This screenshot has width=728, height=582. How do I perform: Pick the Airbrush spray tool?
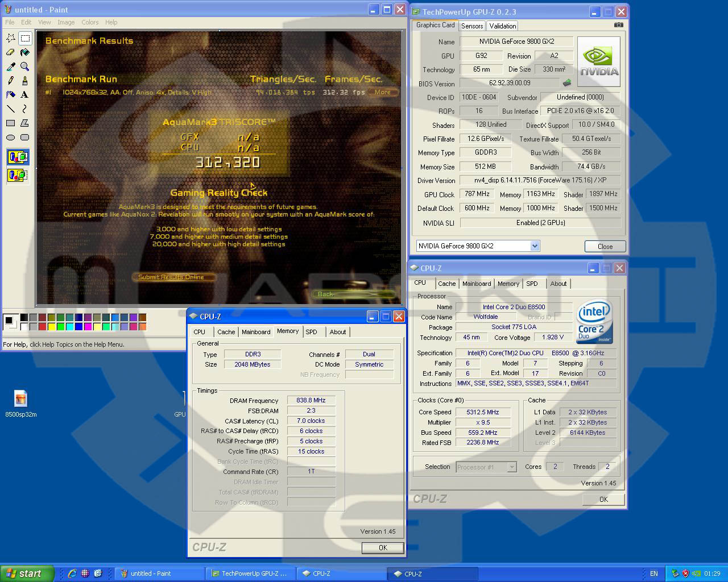[x=11, y=95]
